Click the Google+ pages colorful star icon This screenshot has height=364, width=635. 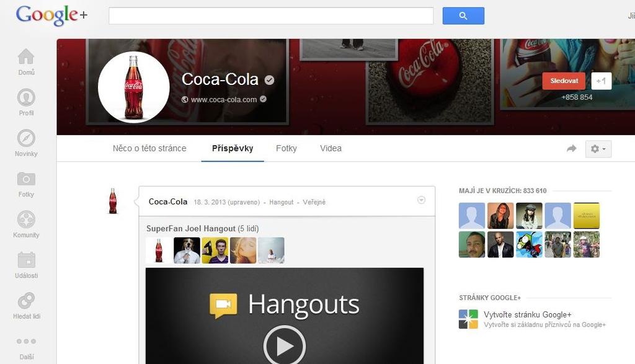(x=469, y=319)
